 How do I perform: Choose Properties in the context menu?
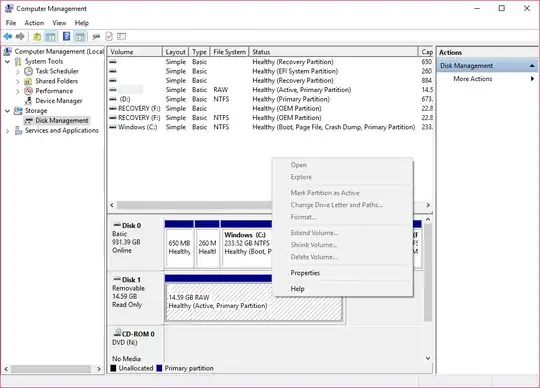pos(343,273)
